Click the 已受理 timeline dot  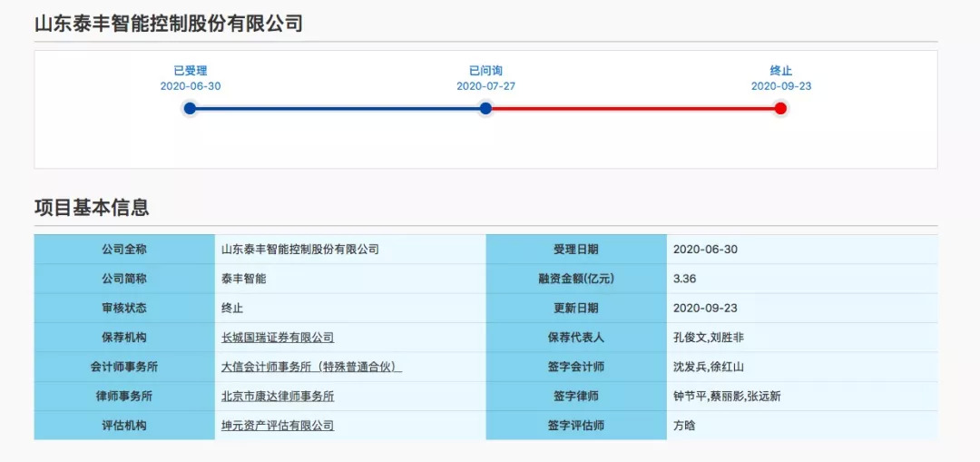[x=190, y=109]
